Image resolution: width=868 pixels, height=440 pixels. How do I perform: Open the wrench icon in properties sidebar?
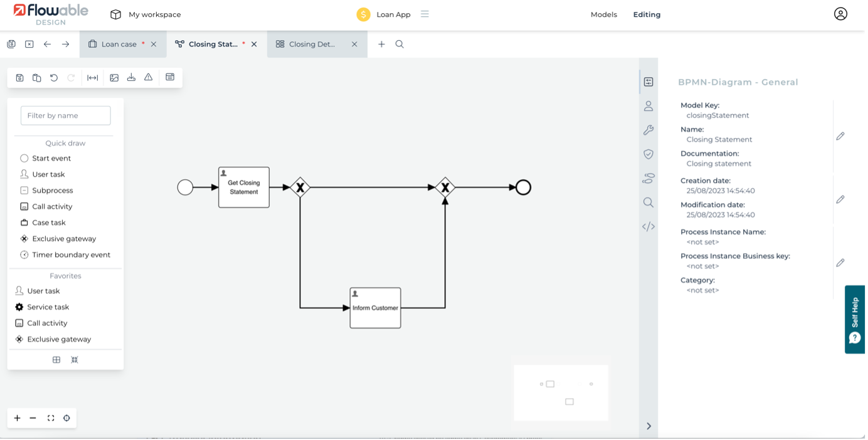point(648,130)
